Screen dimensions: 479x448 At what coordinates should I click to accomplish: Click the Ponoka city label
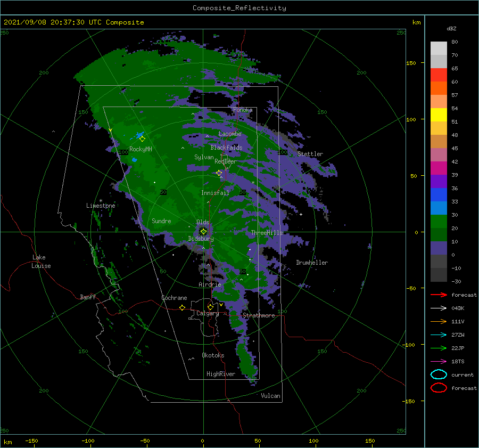click(243, 110)
